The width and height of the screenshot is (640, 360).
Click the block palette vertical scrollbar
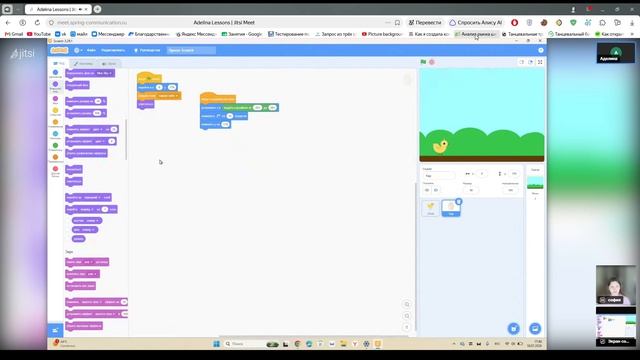126,140
